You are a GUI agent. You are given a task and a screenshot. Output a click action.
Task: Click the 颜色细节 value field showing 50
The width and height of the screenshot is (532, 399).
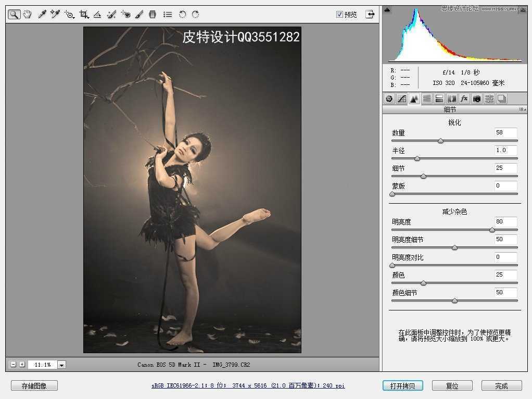505,292
